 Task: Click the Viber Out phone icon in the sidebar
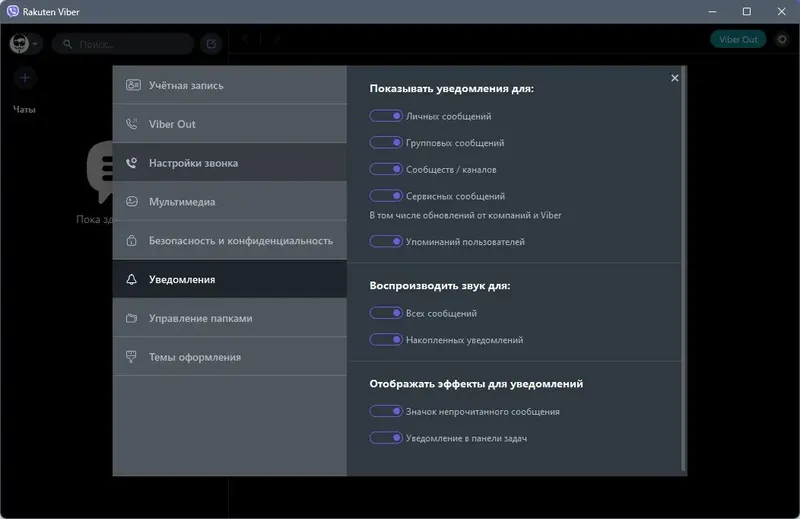pos(132,124)
